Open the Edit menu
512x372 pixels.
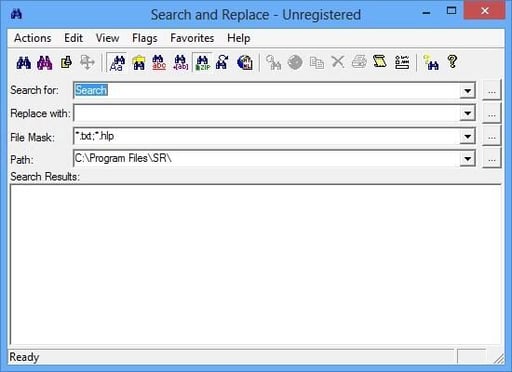click(x=73, y=38)
